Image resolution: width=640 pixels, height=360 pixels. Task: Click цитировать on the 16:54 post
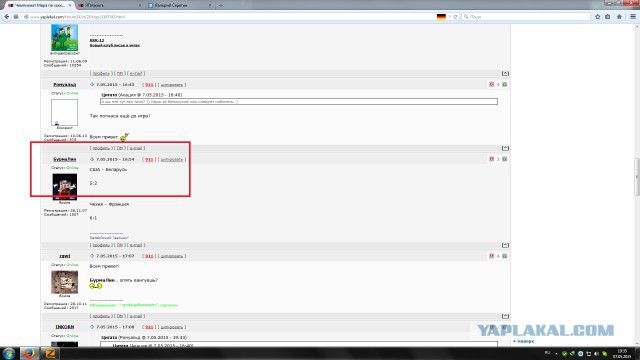point(171,160)
